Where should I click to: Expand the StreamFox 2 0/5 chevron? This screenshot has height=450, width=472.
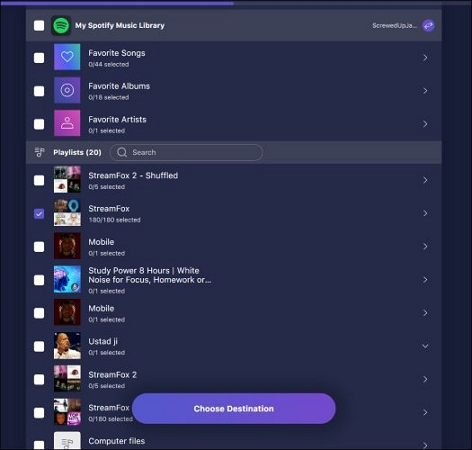(x=425, y=379)
